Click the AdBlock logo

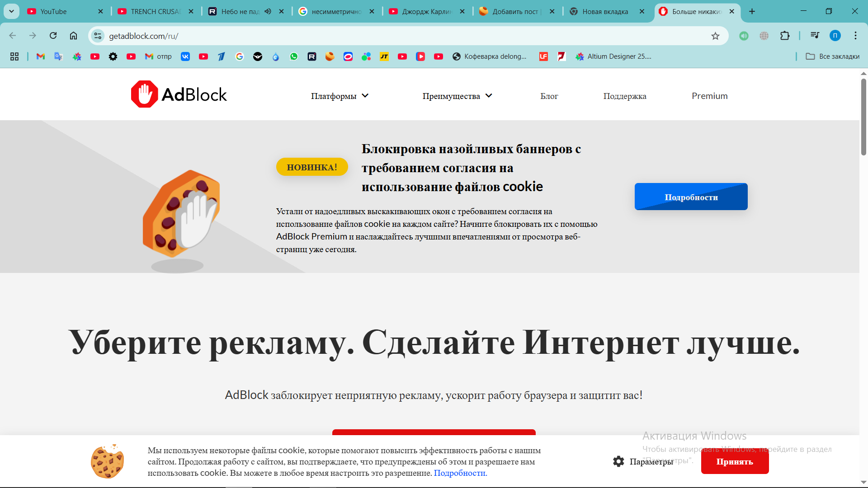179,94
